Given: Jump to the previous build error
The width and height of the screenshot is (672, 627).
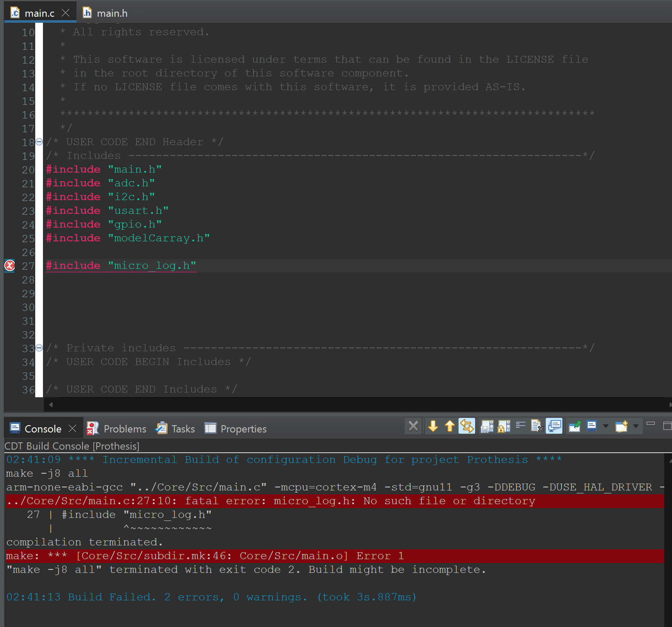Looking at the screenshot, I should coord(449,426).
